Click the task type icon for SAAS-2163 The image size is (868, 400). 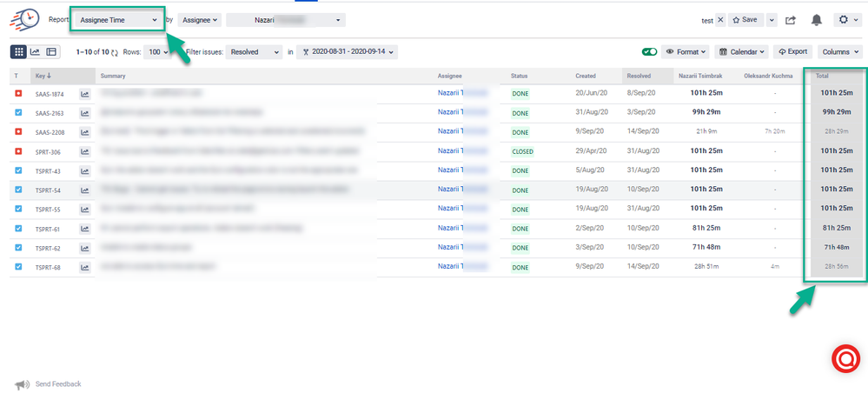pyautogui.click(x=18, y=112)
